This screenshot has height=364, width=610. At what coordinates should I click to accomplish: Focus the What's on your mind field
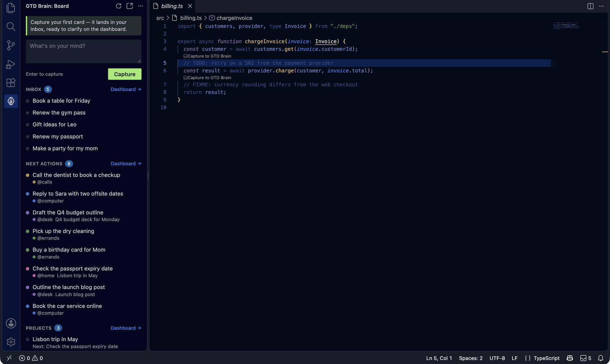click(x=83, y=51)
